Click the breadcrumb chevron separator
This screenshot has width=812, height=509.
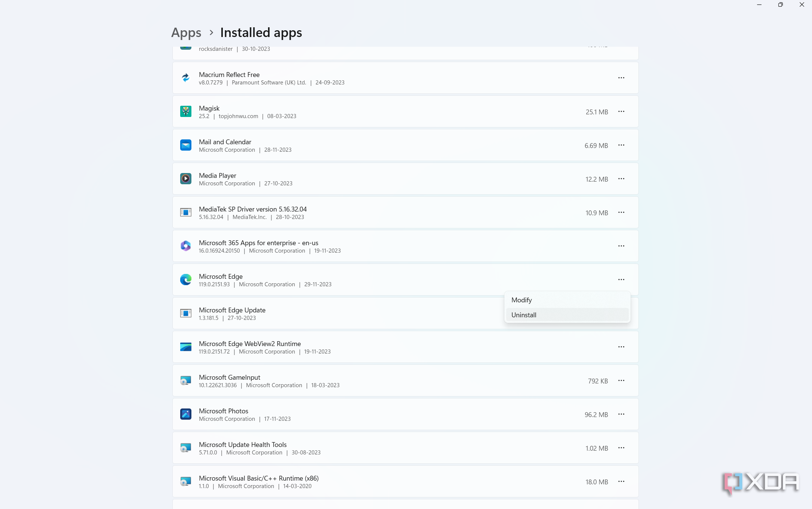pyautogui.click(x=211, y=33)
